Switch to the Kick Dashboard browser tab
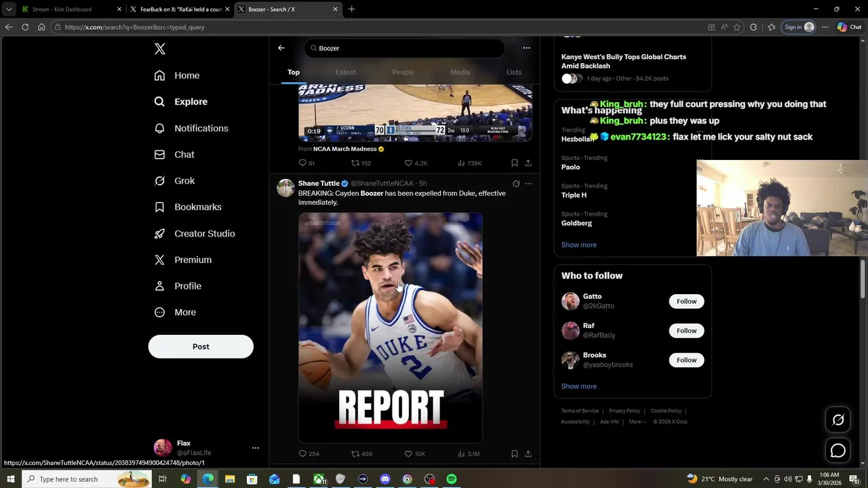 click(x=71, y=9)
